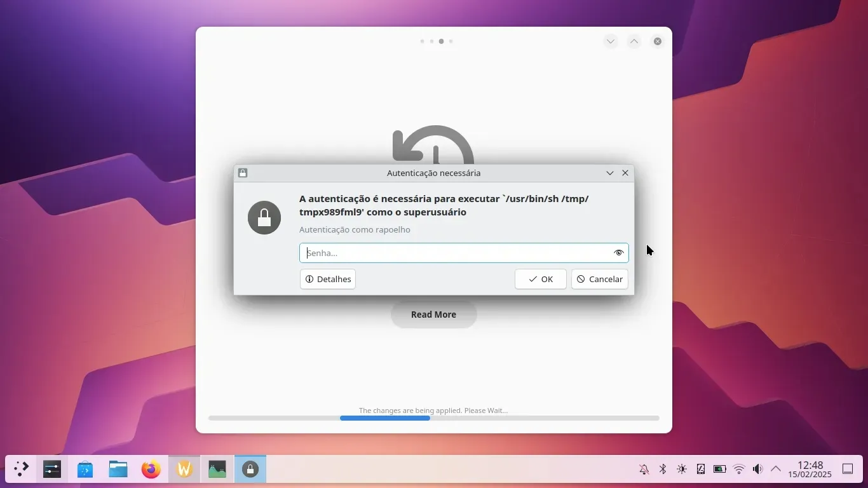The height and width of the screenshot is (488, 868).
Task: Open the Dolphin file manager
Action: coord(118,470)
